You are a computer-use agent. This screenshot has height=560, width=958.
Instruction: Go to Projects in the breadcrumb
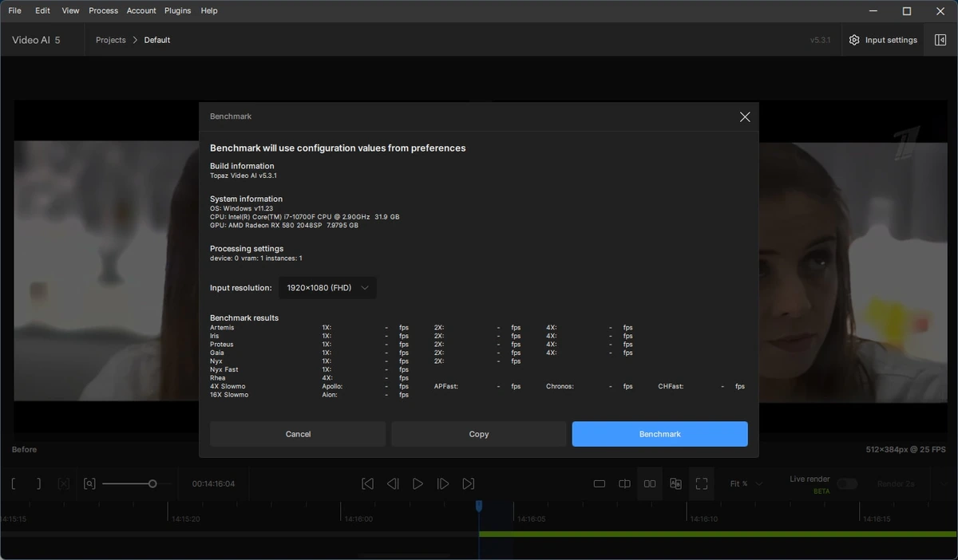pyautogui.click(x=111, y=40)
